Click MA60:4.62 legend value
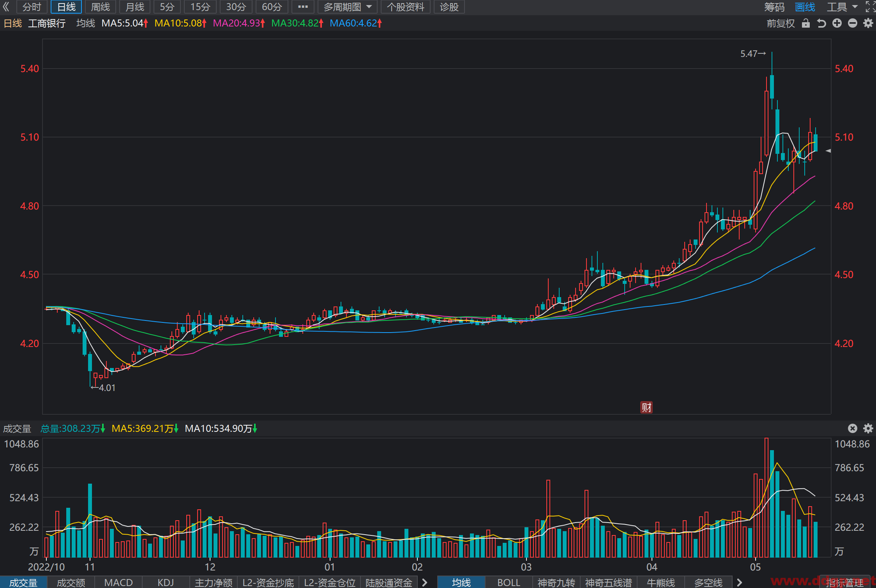The width and height of the screenshot is (876, 588). pos(356,23)
